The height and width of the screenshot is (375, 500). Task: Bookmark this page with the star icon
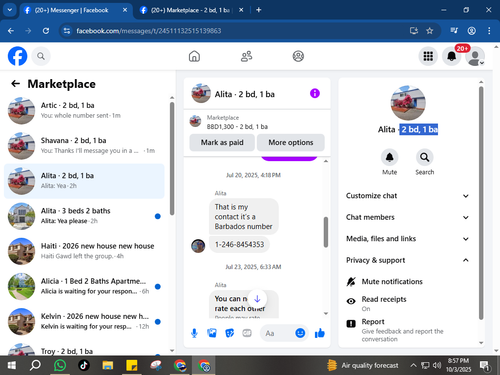pos(429,31)
